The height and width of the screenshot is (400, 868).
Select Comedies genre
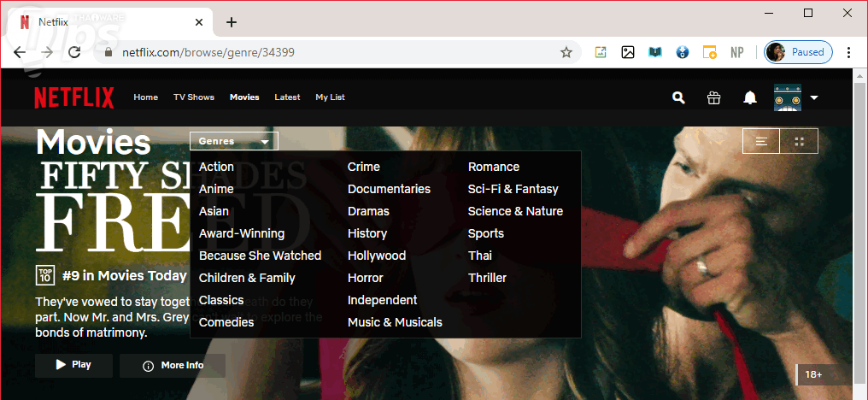pyautogui.click(x=226, y=322)
